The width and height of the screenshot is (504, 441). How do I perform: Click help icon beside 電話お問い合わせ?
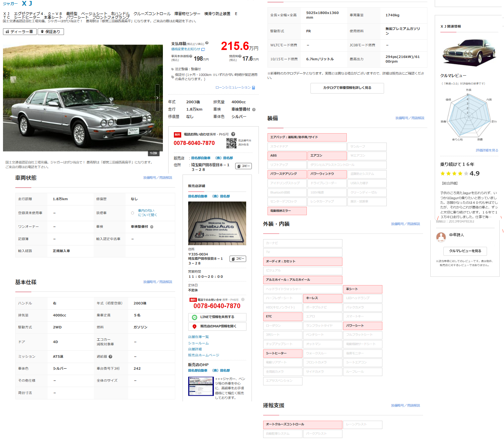233,134
